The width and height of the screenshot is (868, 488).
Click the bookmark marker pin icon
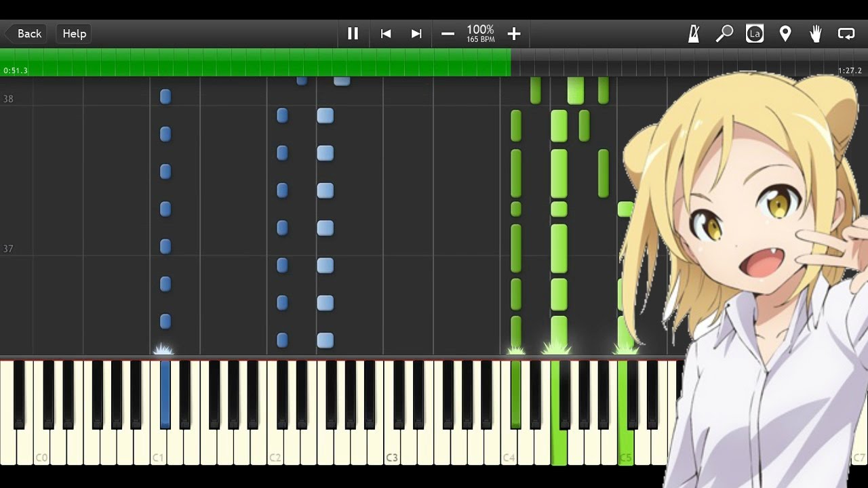(785, 34)
